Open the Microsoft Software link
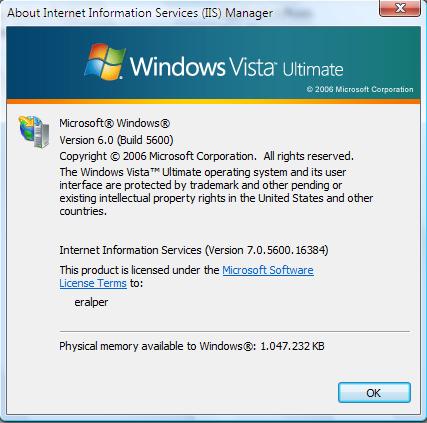This screenshot has width=427, height=423. pyautogui.click(x=268, y=270)
